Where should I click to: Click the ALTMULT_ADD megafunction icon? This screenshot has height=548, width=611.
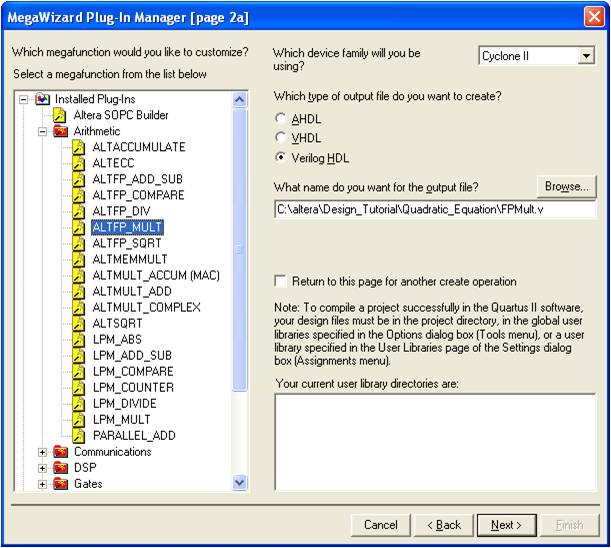click(78, 292)
